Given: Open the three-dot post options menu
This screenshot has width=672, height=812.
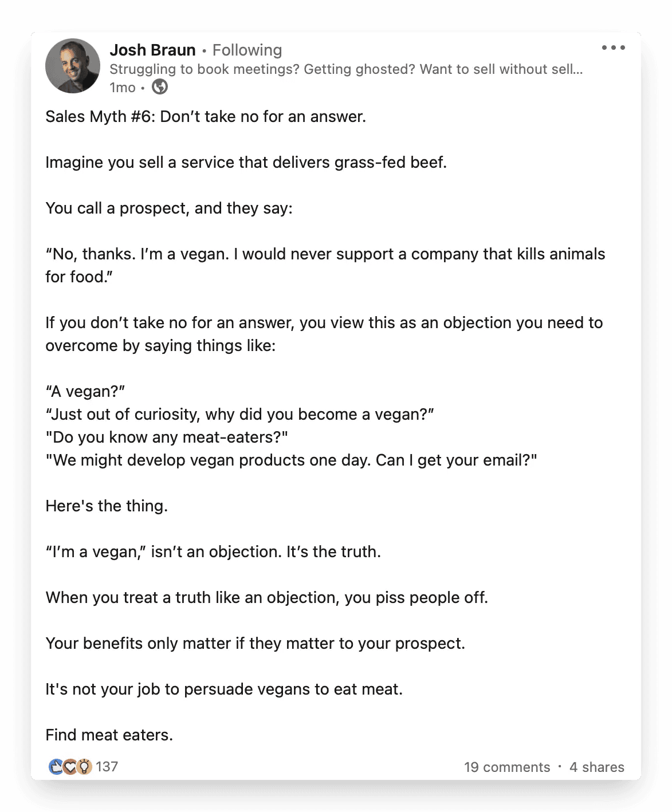Looking at the screenshot, I should [x=613, y=48].
